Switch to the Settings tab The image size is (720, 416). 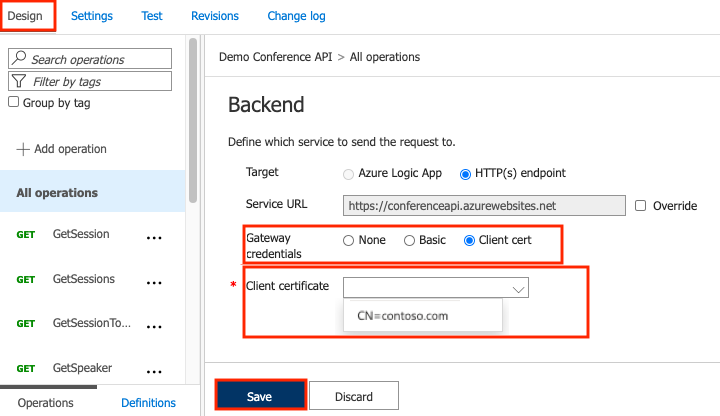click(92, 16)
